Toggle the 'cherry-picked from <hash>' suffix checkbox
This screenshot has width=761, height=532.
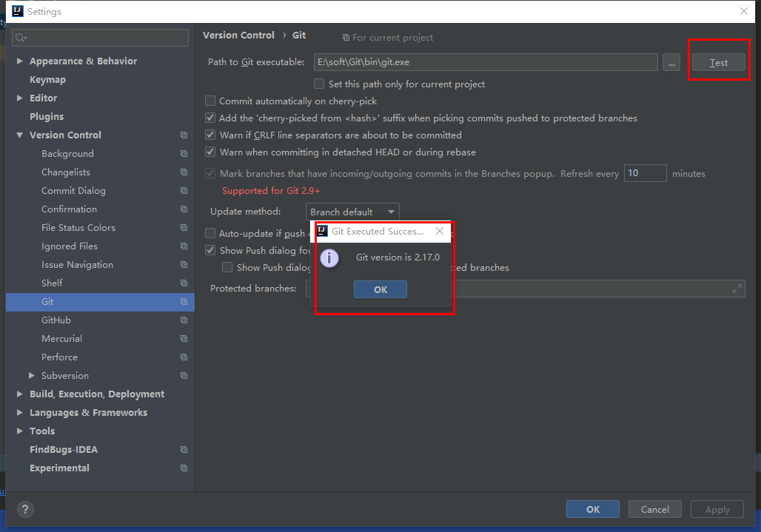click(210, 118)
